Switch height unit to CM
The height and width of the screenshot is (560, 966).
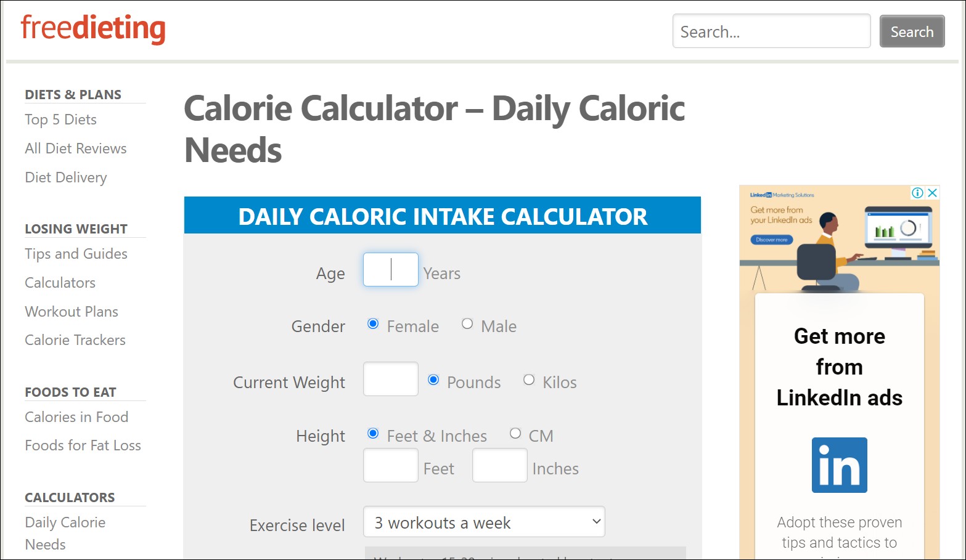tap(515, 434)
